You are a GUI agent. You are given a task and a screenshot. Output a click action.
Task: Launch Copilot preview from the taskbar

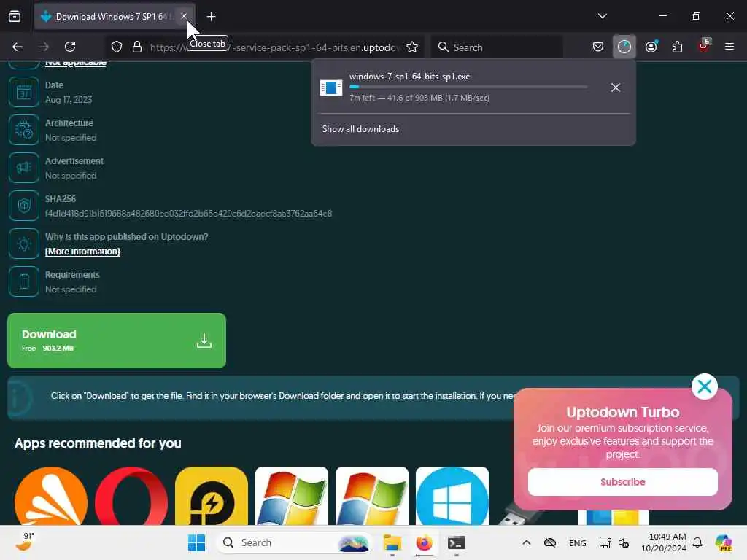coord(724,542)
